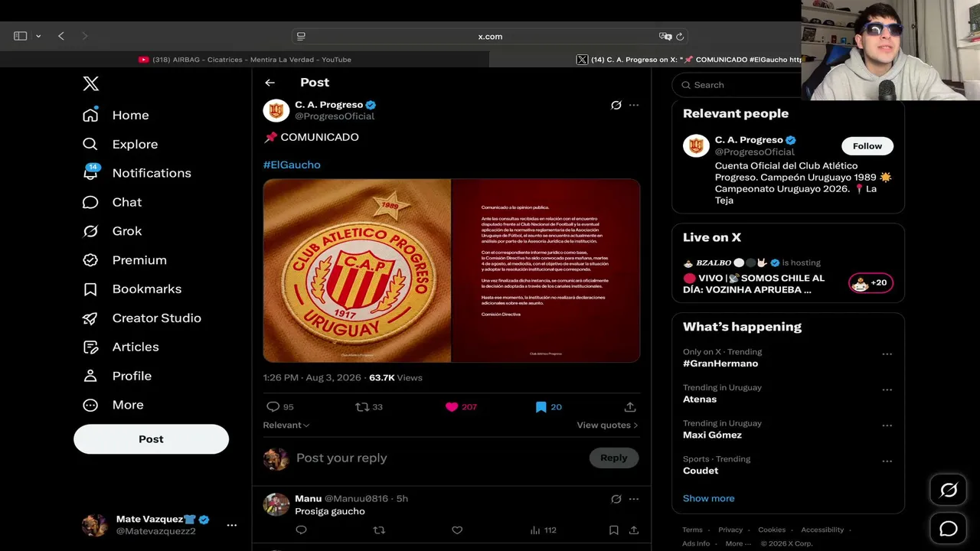Open the More menu in sidebar
Viewport: 980px width, 551px height.
point(115,406)
